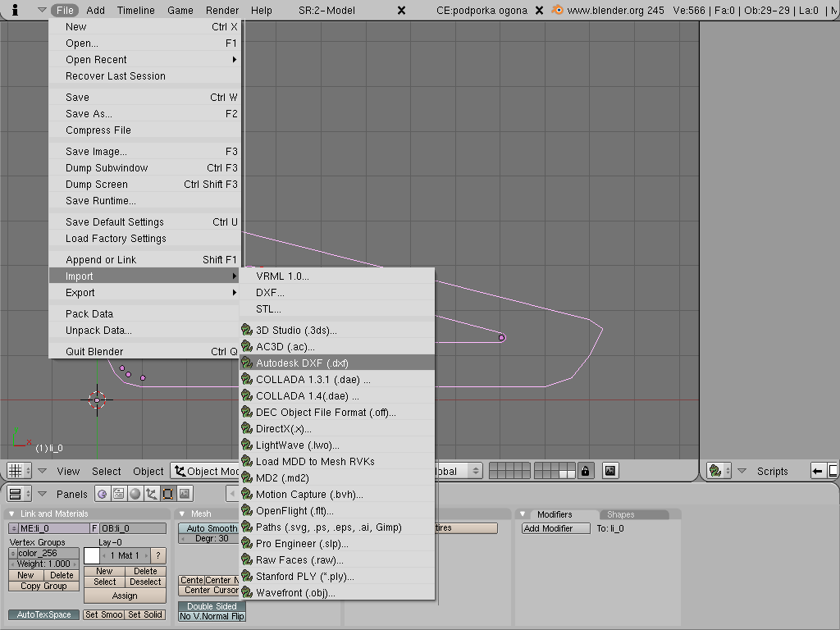
Task: Click the Copy Group button
Action: tap(44, 586)
